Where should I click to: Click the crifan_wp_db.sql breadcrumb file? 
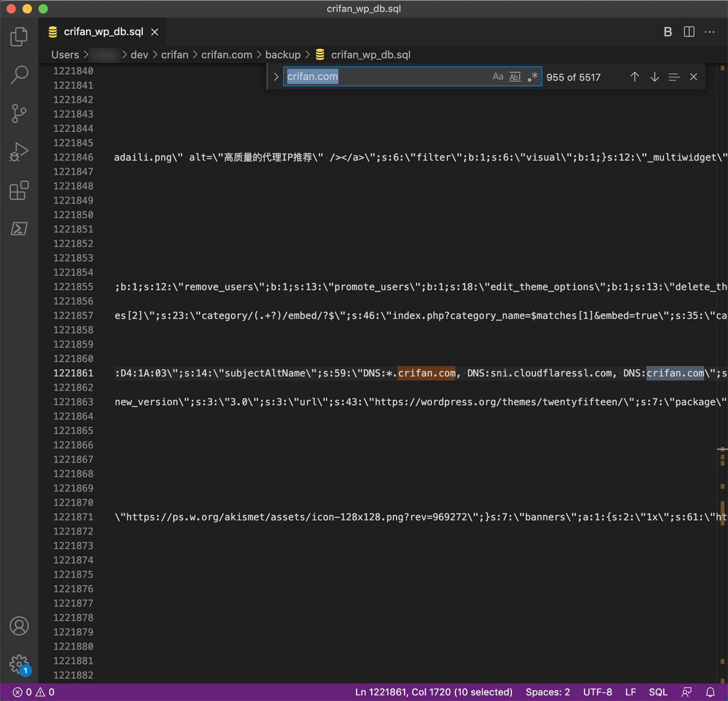[371, 55]
